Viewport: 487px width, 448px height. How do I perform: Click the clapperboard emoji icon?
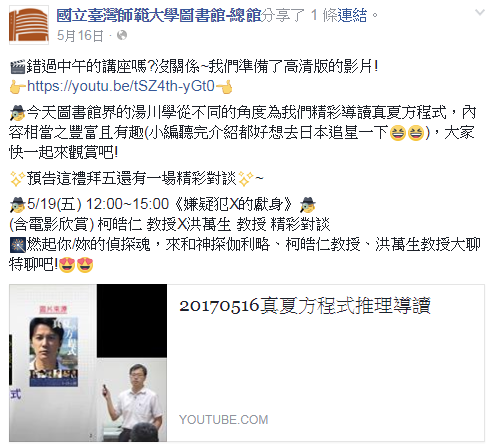tap(18, 67)
